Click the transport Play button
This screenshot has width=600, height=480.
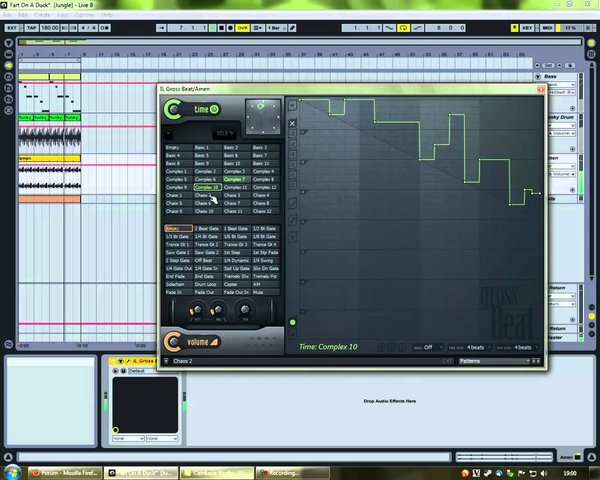click(212, 28)
